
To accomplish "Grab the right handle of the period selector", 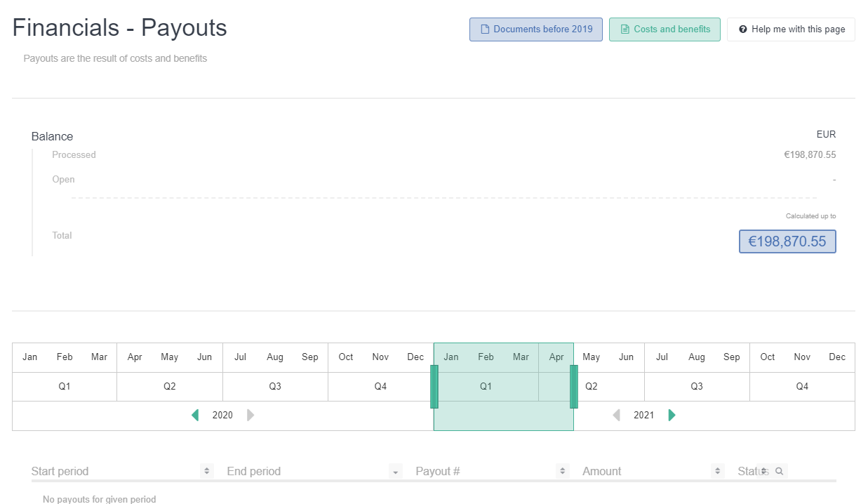I will pyautogui.click(x=574, y=387).
